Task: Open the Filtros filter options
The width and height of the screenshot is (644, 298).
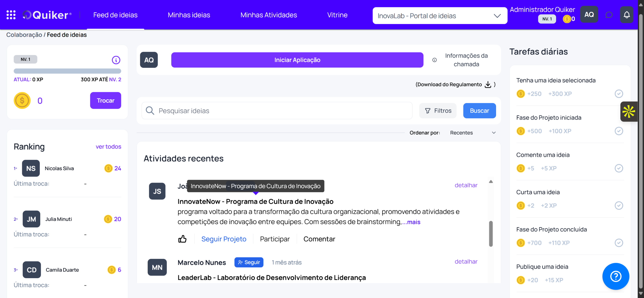Action: 438,111
